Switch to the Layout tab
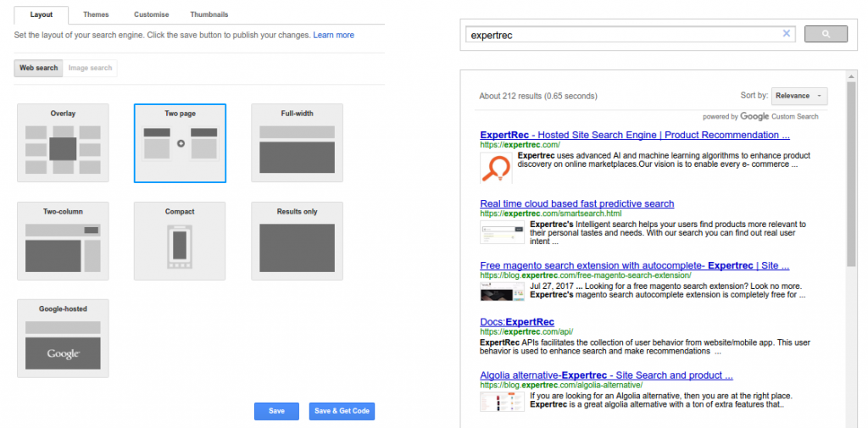Viewport: 868px width, 428px height. (41, 15)
